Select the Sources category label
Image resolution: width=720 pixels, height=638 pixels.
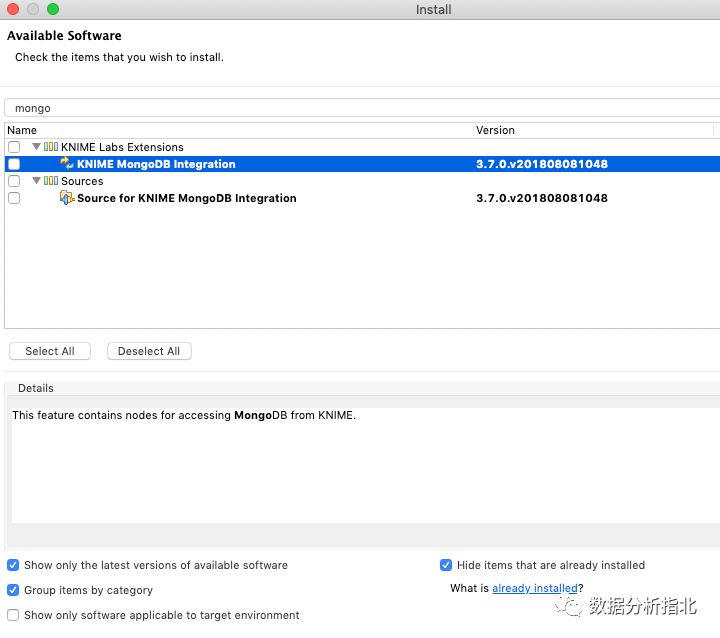pyautogui.click(x=82, y=181)
